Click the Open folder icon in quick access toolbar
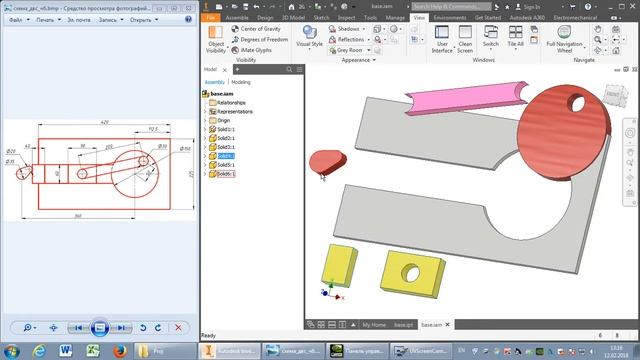 [x=235, y=7]
